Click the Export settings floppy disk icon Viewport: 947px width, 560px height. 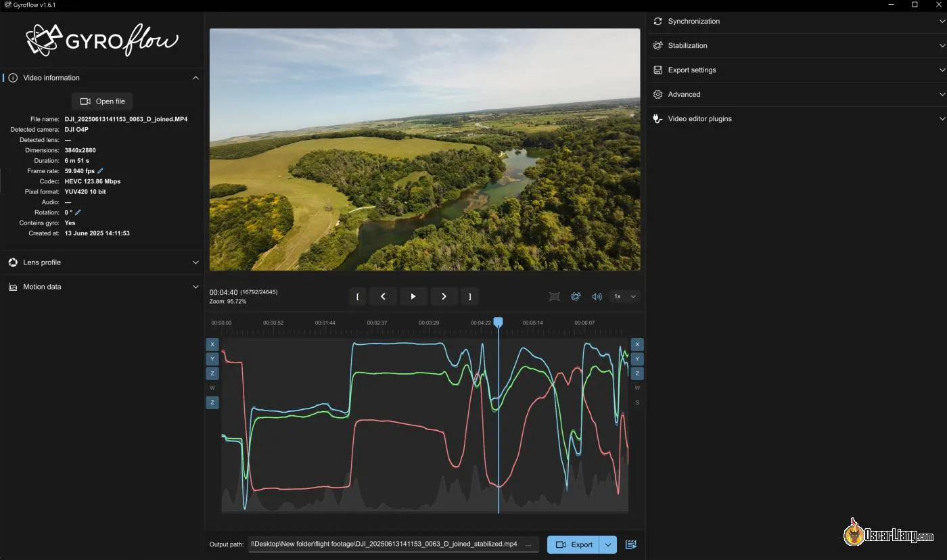pyautogui.click(x=657, y=70)
